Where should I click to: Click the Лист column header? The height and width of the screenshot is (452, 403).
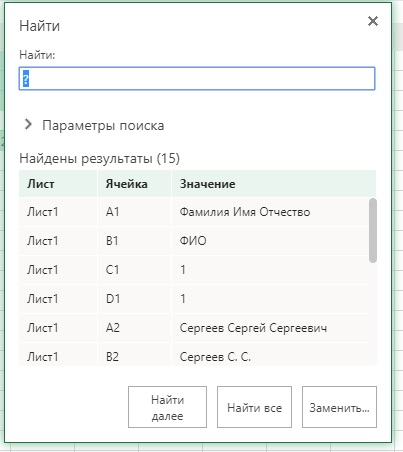click(x=58, y=184)
